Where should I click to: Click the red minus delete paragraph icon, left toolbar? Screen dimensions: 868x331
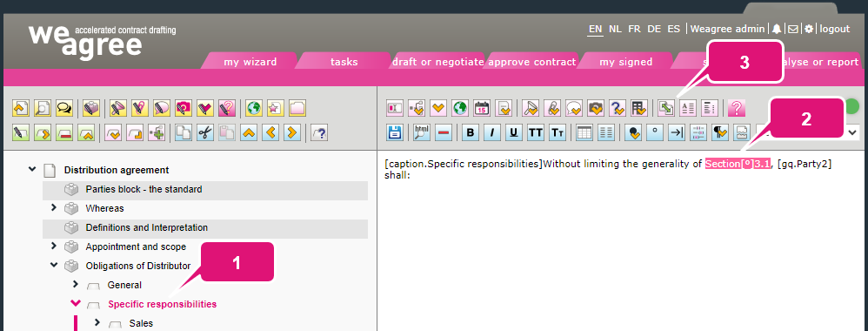[64, 132]
